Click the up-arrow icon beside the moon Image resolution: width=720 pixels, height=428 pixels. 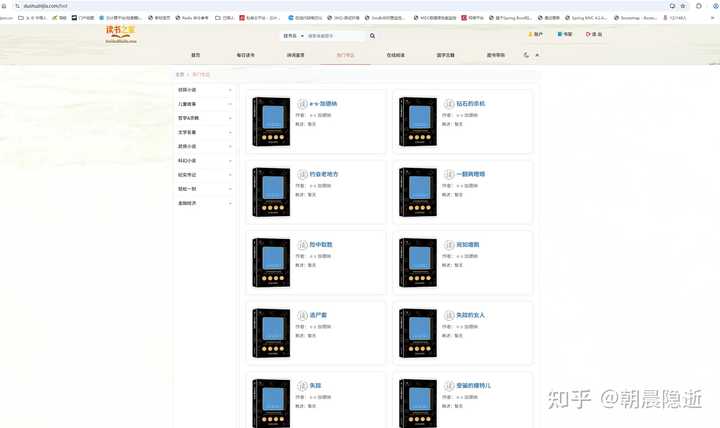[x=537, y=55]
